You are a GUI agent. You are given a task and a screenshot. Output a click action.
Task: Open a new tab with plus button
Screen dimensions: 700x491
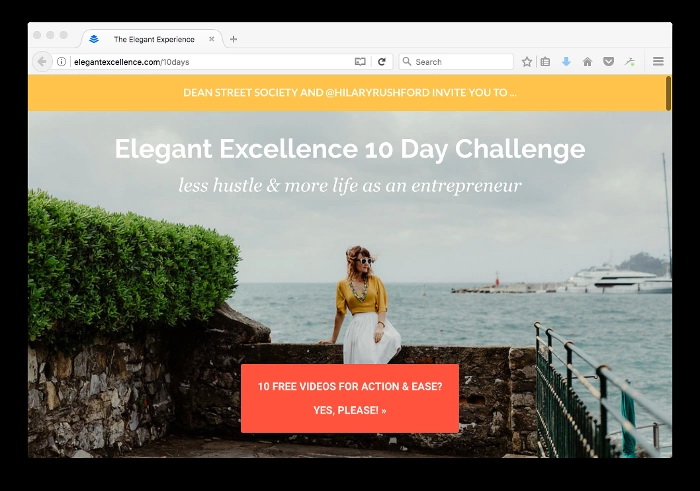point(233,39)
